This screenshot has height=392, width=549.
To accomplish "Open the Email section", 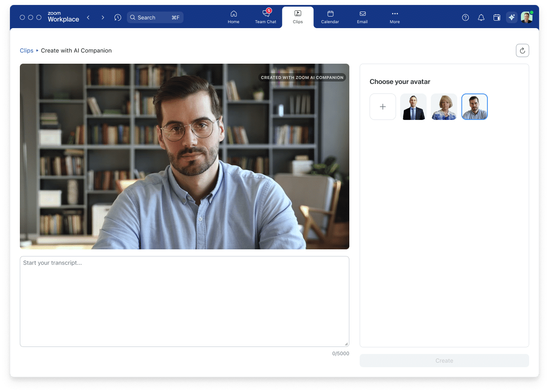I will [362, 17].
